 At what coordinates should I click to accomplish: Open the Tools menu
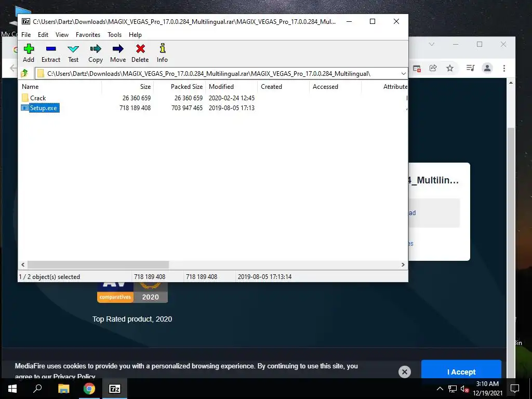pyautogui.click(x=114, y=35)
